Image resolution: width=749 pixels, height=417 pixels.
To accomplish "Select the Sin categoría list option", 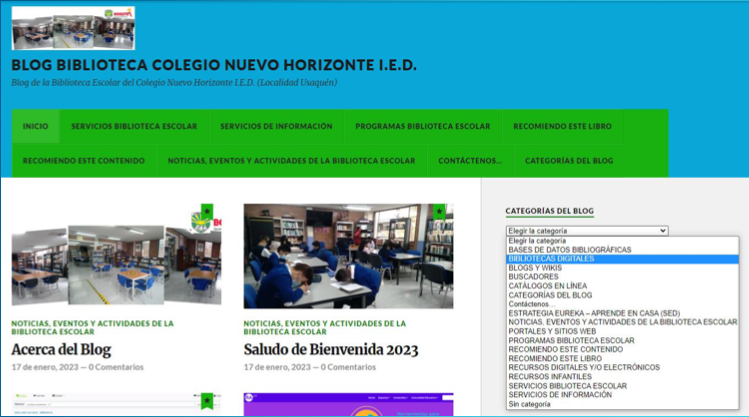I will (622, 405).
